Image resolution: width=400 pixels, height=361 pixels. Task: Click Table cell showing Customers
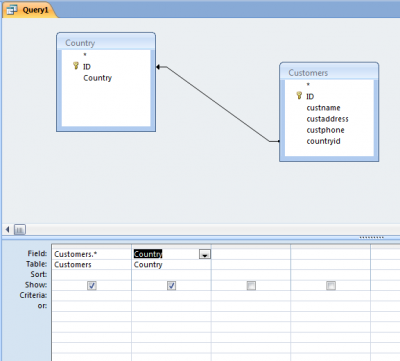tap(92, 265)
